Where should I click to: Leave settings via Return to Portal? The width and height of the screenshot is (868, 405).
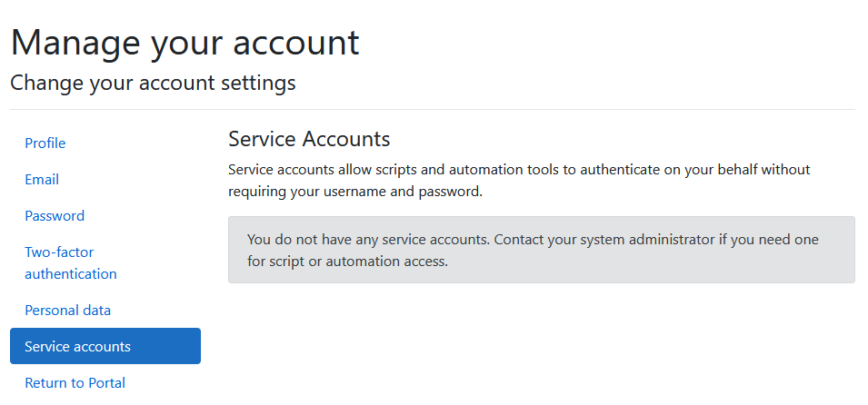point(75,383)
